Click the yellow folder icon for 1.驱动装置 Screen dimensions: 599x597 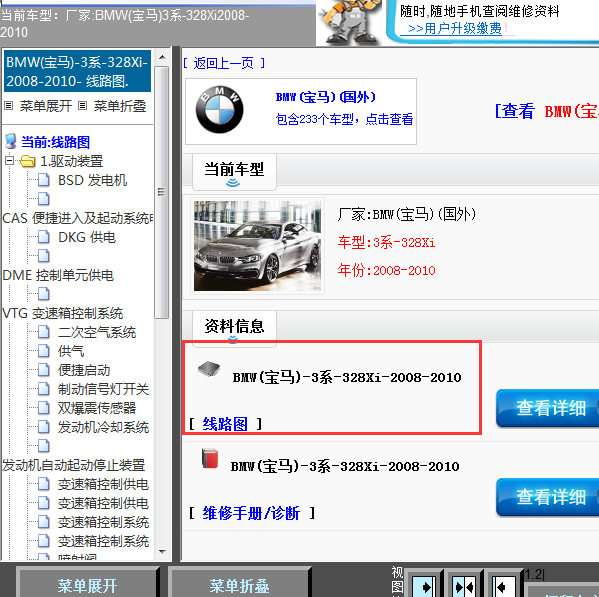tap(28, 161)
